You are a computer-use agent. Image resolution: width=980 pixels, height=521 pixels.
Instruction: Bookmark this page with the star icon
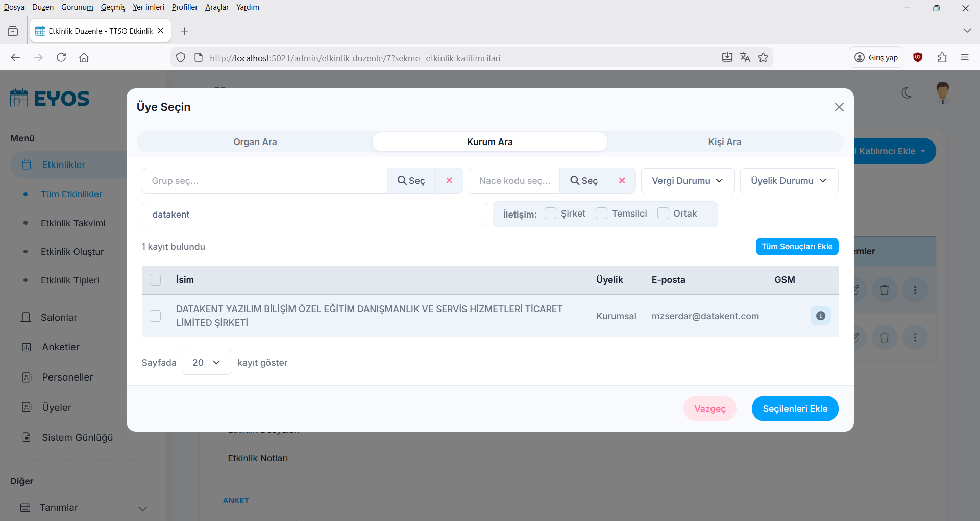[763, 58]
